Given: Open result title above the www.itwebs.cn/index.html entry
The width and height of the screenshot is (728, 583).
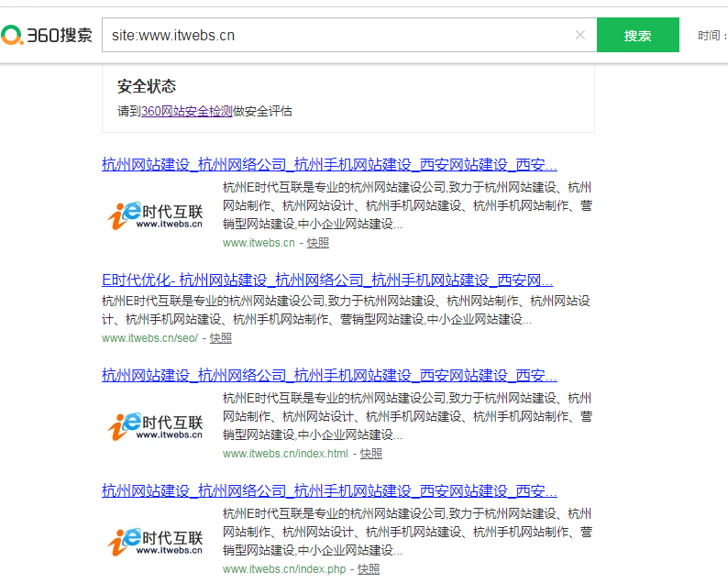Looking at the screenshot, I should click(x=329, y=375).
